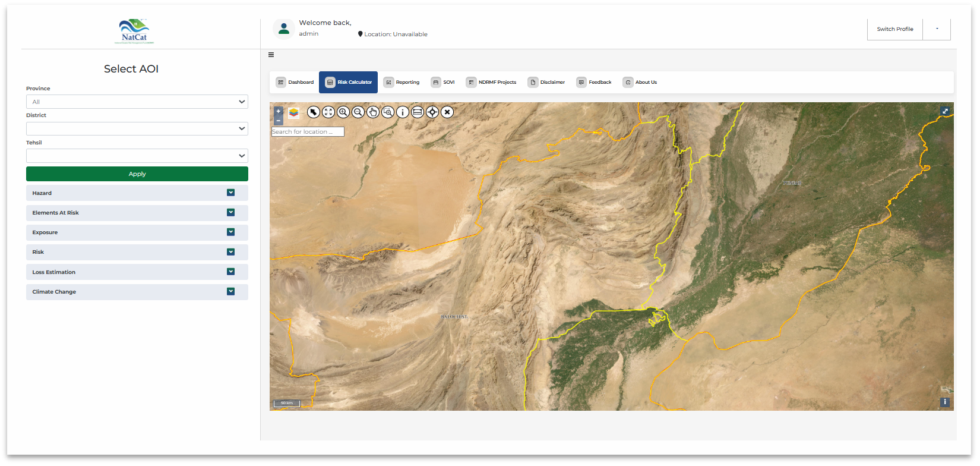This screenshot has width=980, height=466.
Task: Click the green Apply button
Action: (137, 174)
